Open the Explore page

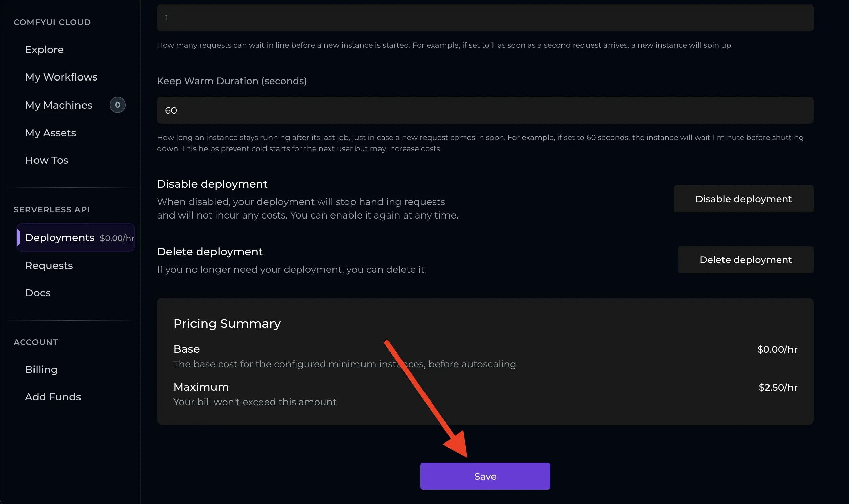pyautogui.click(x=44, y=50)
